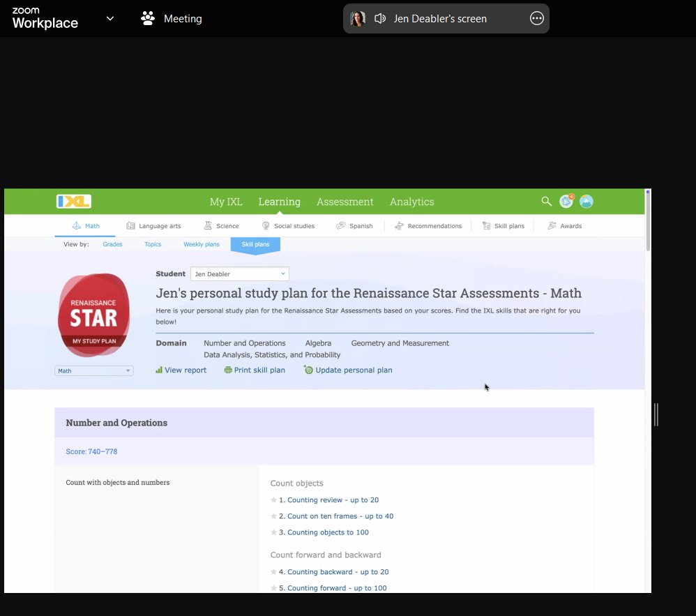Image resolution: width=696 pixels, height=616 pixels.
Task: Go to the My IXL menu
Action: point(226,202)
